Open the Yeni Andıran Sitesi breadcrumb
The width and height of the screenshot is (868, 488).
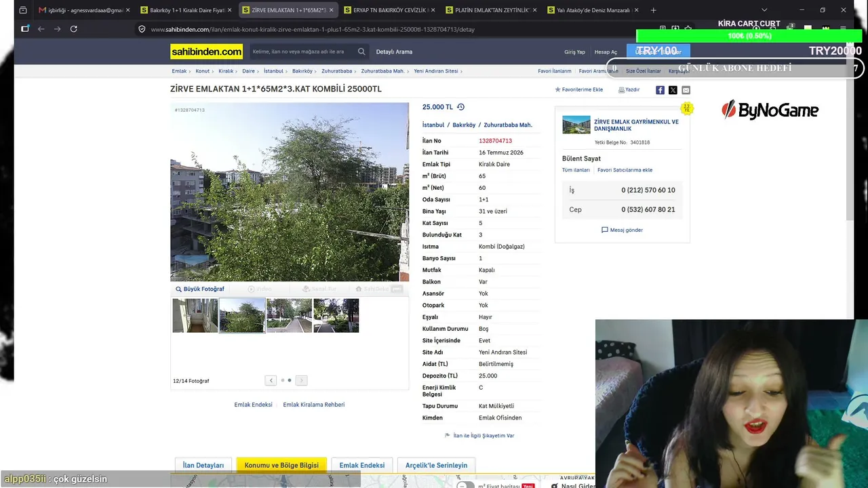click(436, 71)
